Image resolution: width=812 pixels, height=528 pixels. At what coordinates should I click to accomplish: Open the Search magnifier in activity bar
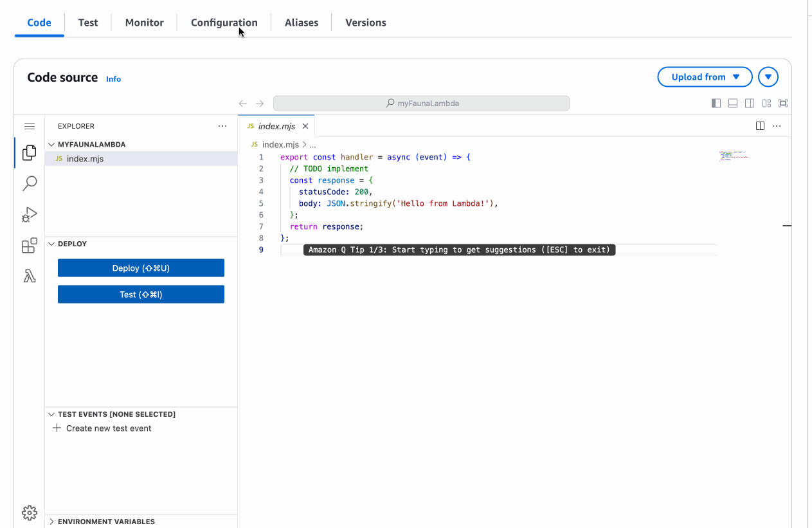pyautogui.click(x=30, y=183)
